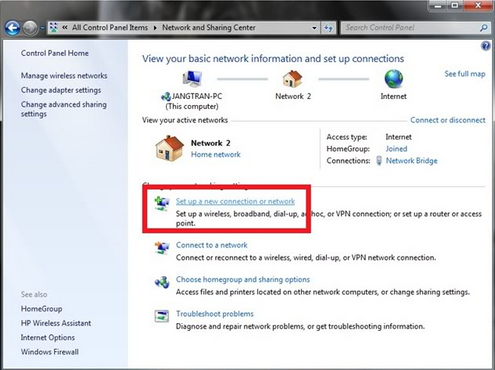495x370 pixels.
Task: Open Internet Options link
Action: [48, 337]
